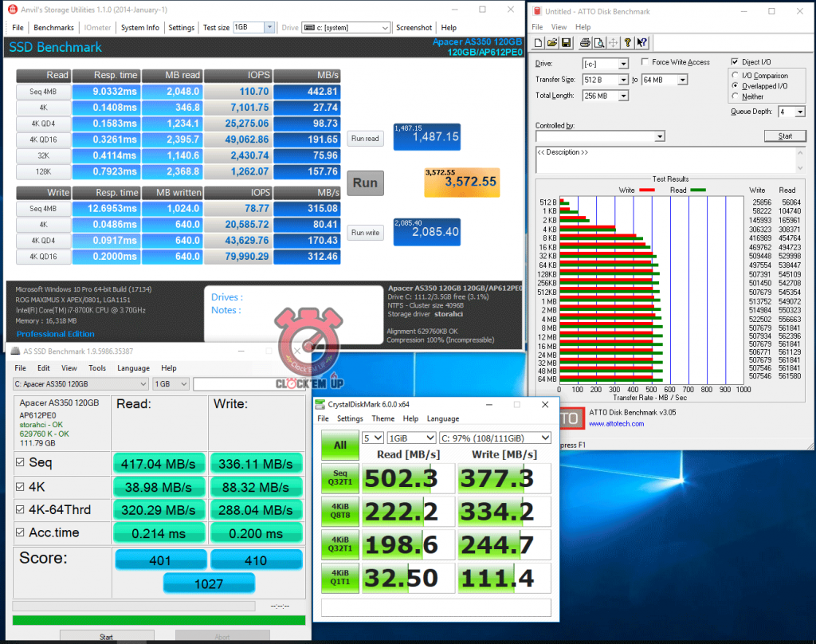Click the context help pointer icon in ATTO

pyautogui.click(x=642, y=42)
